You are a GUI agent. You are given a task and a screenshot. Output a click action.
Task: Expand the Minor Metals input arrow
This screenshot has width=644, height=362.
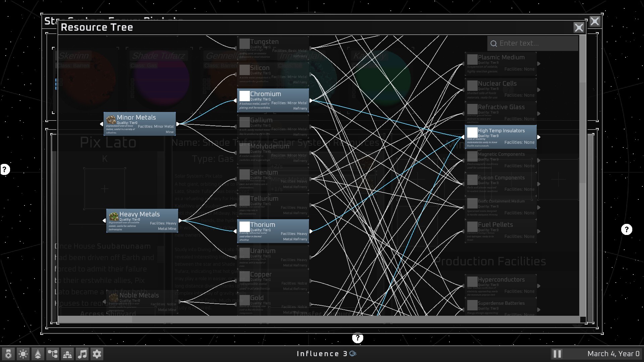point(102,124)
